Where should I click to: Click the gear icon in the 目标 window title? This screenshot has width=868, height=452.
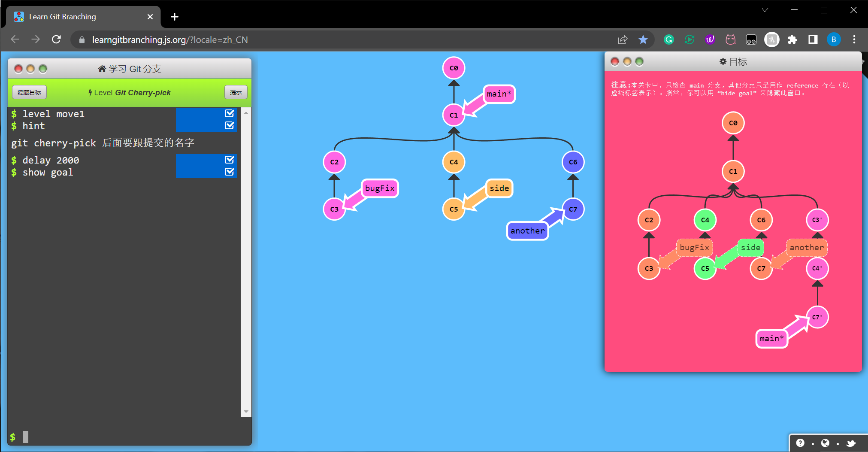723,61
